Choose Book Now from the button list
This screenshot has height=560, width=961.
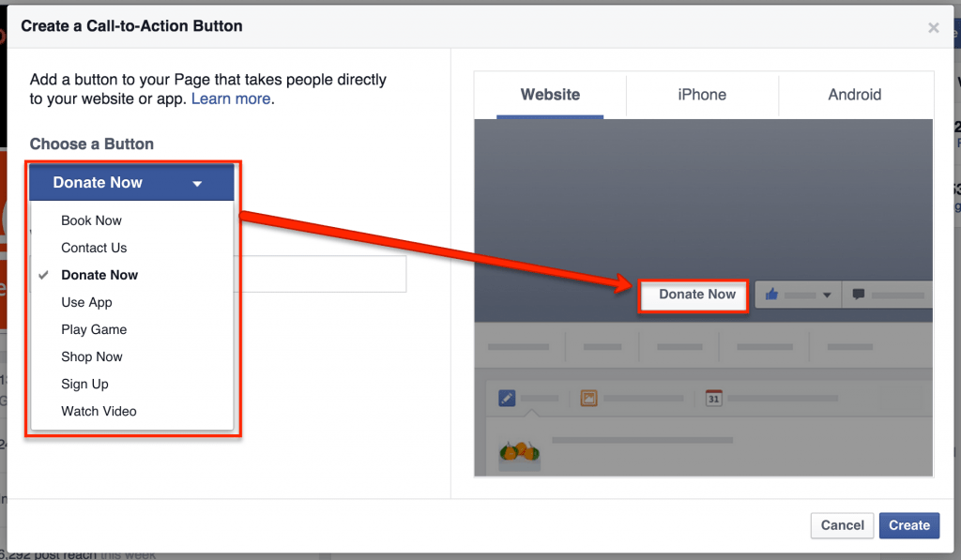pos(91,220)
